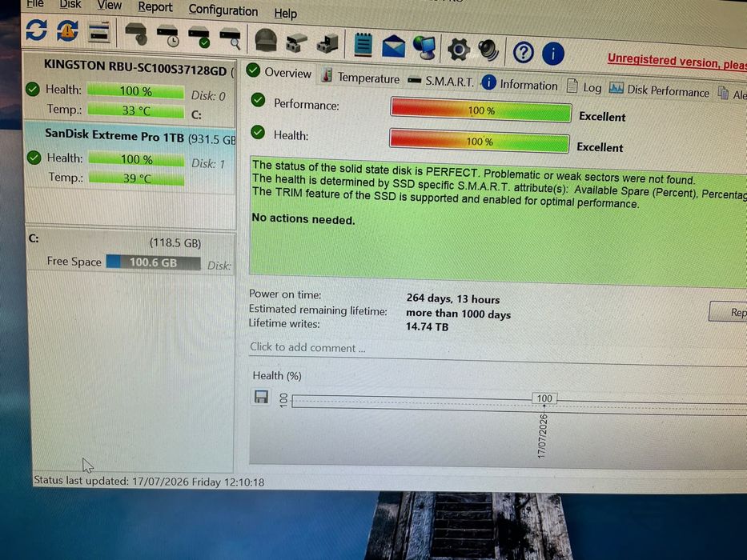This screenshot has height=560, width=747.
Task: Click the blue info about icon
Action: [553, 54]
